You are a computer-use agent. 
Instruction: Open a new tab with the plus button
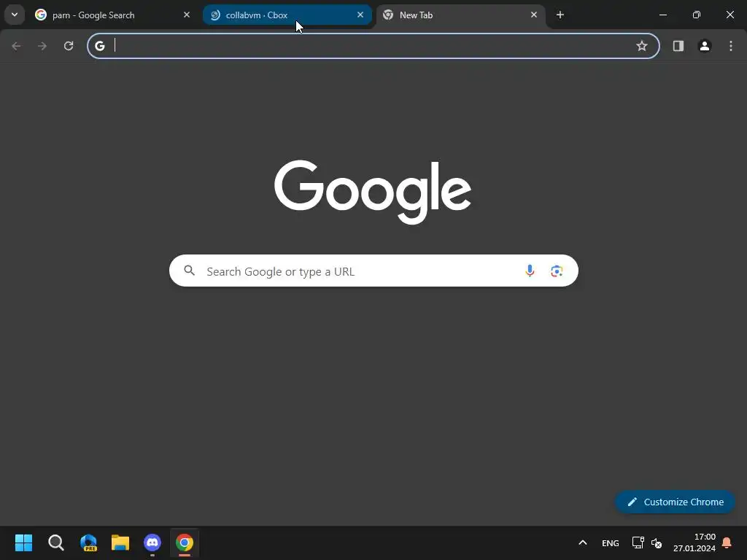(x=560, y=15)
